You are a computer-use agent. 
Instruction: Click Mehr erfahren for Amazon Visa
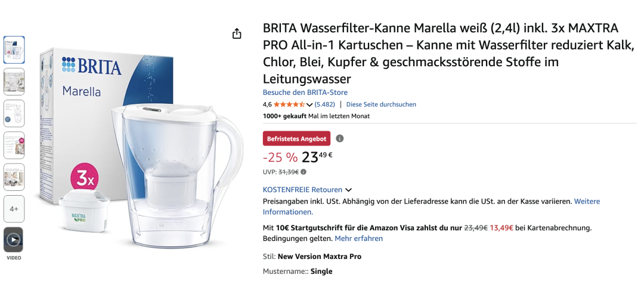(x=358, y=239)
